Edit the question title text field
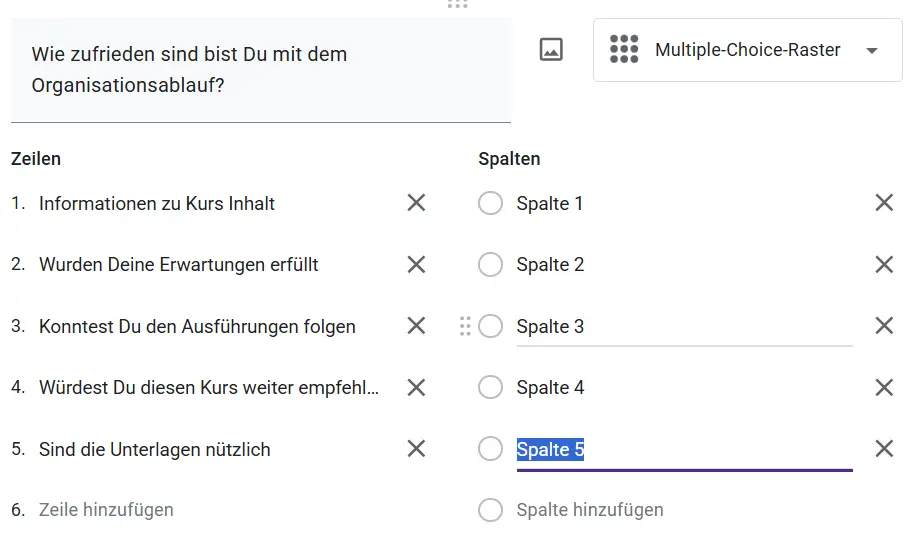 [x=261, y=70]
